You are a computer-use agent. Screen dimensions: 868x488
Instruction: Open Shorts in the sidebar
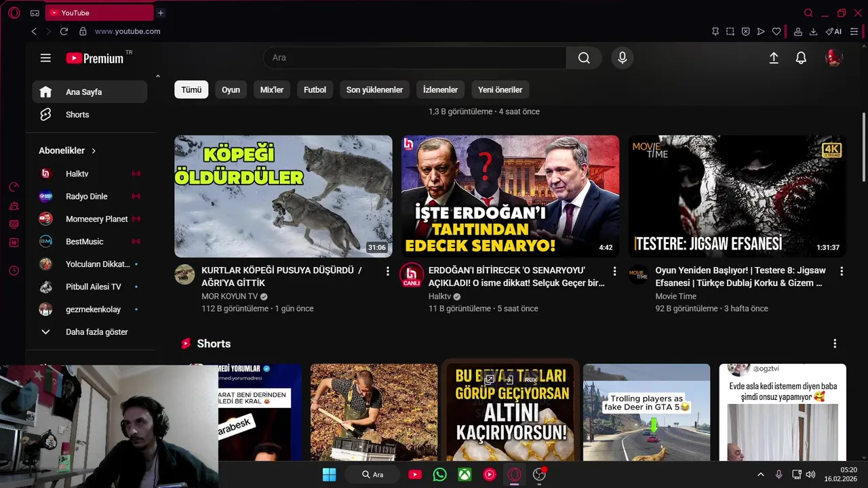coord(90,115)
